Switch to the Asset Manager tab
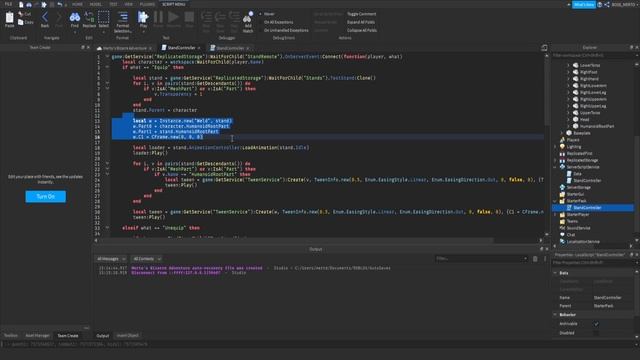Screen dimensions: 640x360 pyautogui.click(x=38, y=336)
